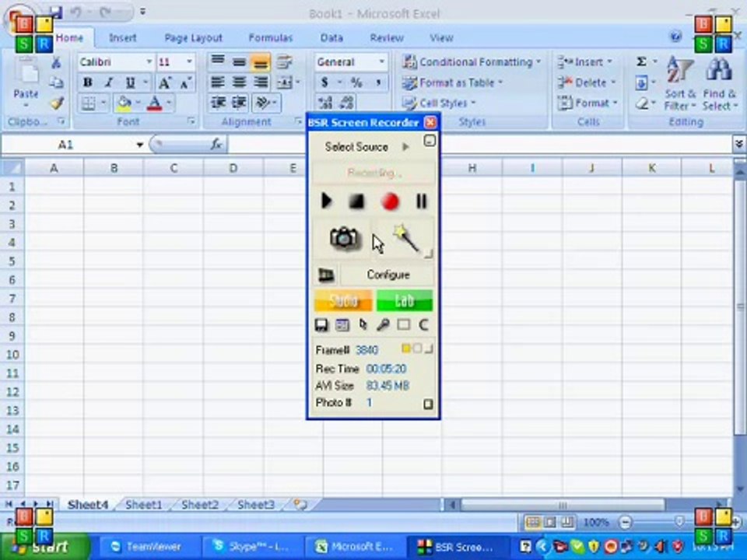This screenshot has width=747, height=560.
Task: Open the orange Studio button
Action: tap(343, 300)
